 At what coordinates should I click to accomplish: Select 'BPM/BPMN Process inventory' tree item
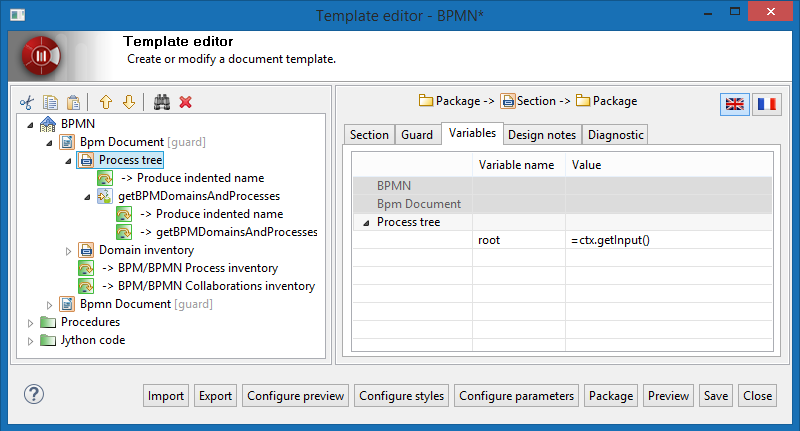[x=190, y=268]
